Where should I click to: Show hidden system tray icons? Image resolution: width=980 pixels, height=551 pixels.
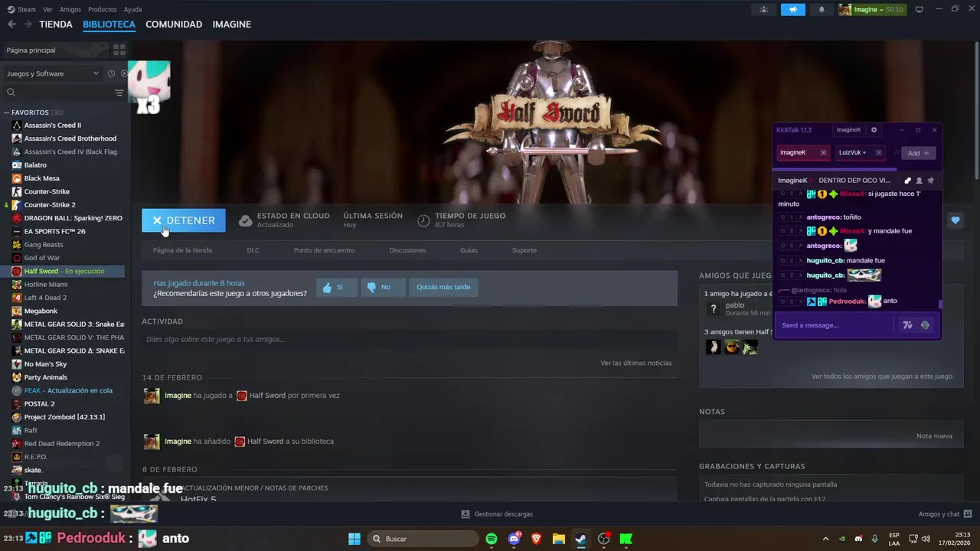(x=825, y=539)
